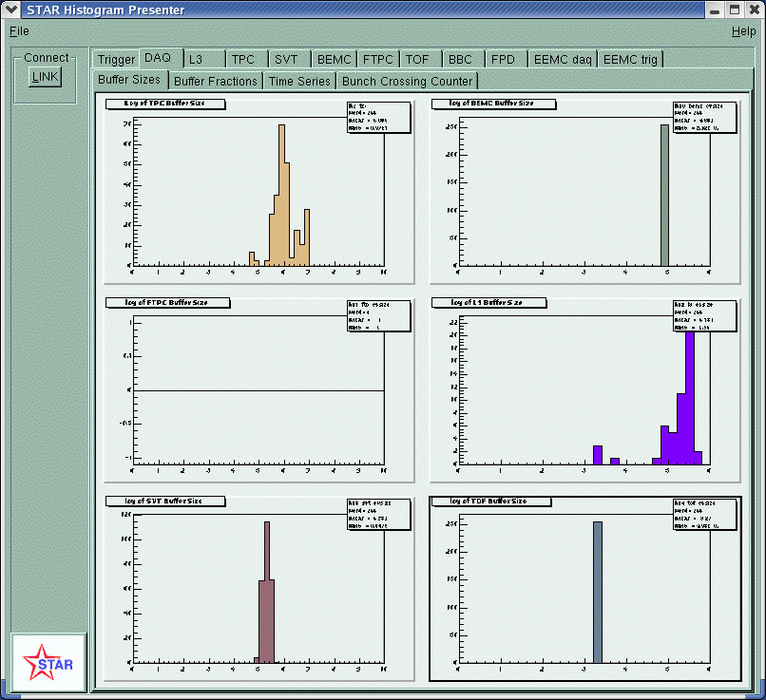Image resolution: width=766 pixels, height=700 pixels.
Task: Open the FPD tab
Action: click(x=507, y=59)
